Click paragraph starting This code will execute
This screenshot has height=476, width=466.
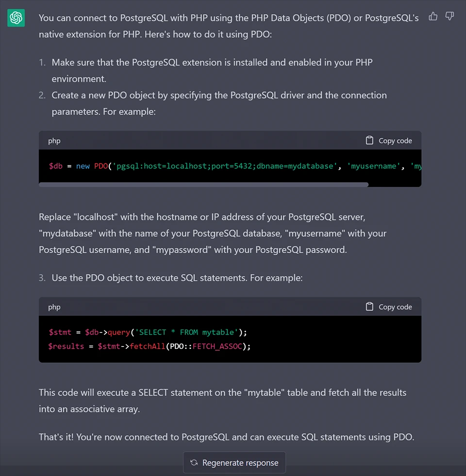[x=222, y=401]
